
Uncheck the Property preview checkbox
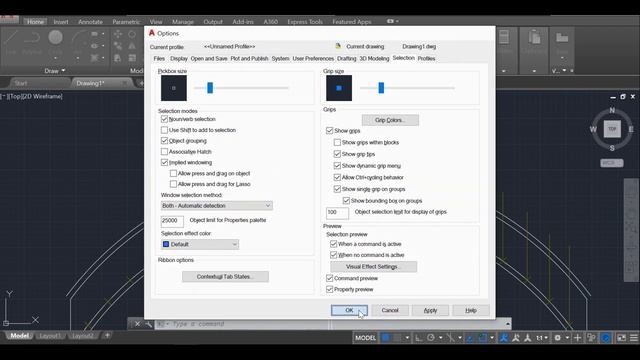click(x=329, y=289)
